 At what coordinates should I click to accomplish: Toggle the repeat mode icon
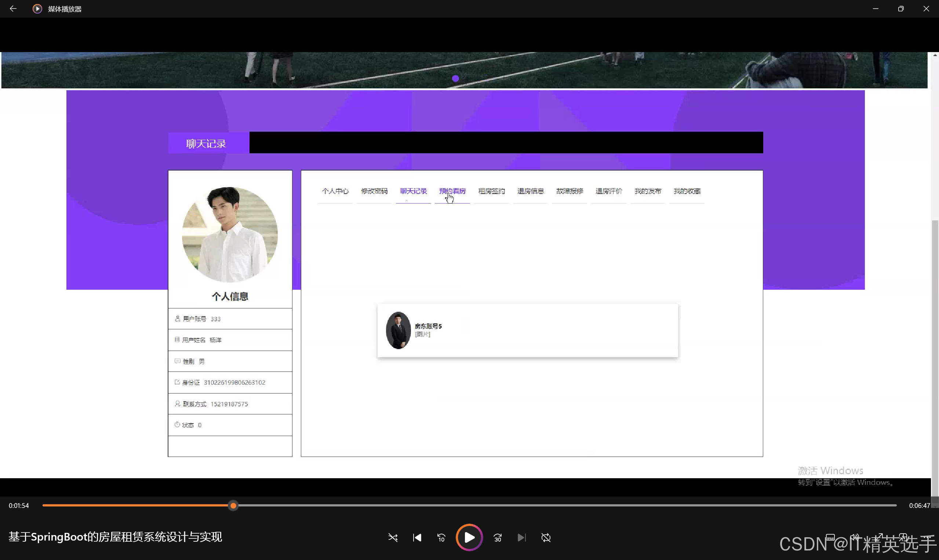(546, 537)
